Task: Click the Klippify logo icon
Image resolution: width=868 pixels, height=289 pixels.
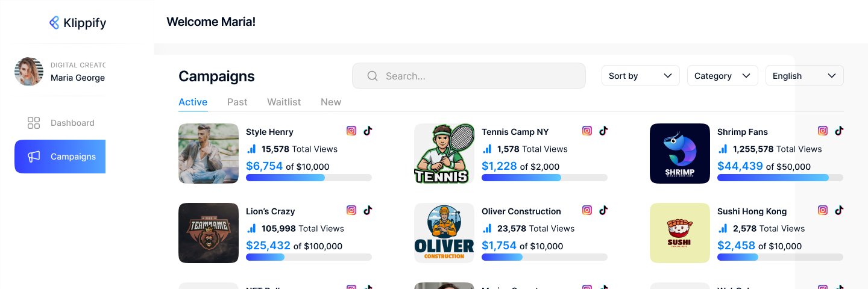Action: pyautogui.click(x=54, y=23)
